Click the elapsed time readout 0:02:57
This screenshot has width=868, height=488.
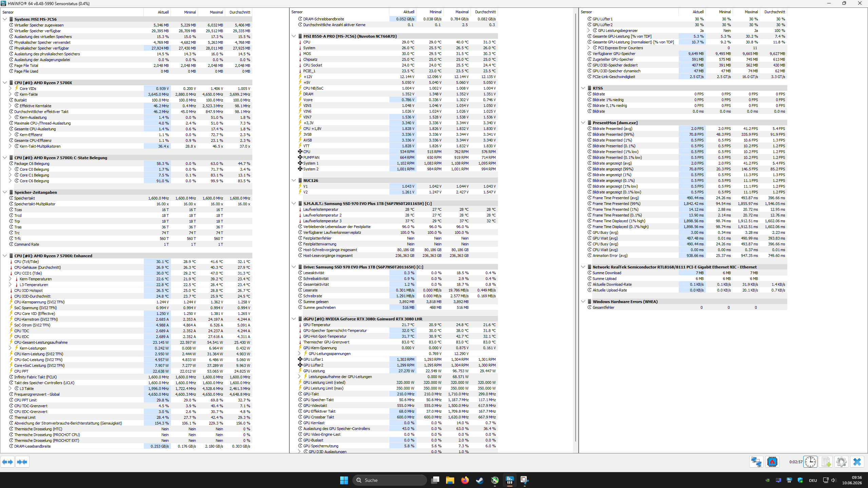point(795,462)
